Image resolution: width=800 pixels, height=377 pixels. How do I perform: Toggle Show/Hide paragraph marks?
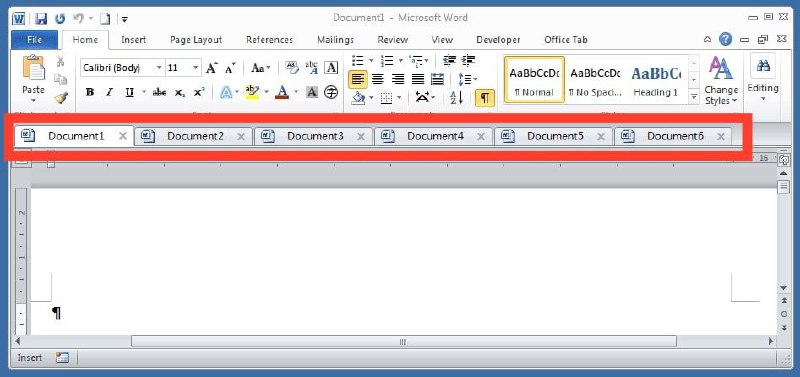[x=485, y=97]
